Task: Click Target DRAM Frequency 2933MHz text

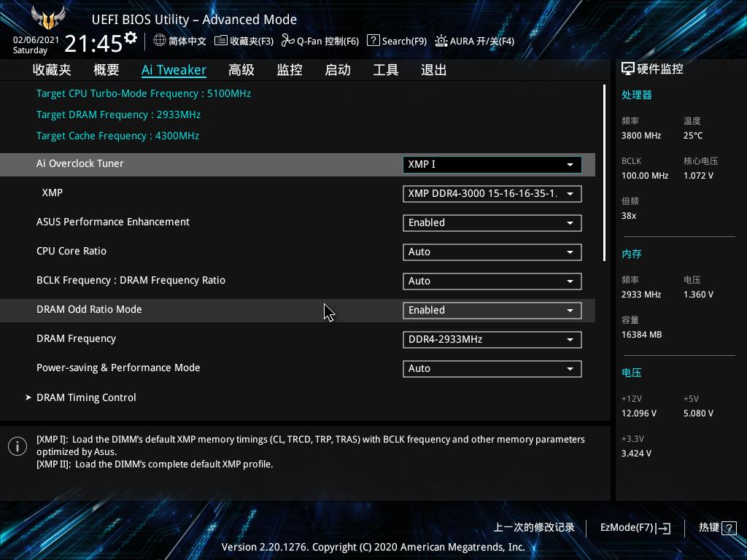Action: pyautogui.click(x=119, y=114)
